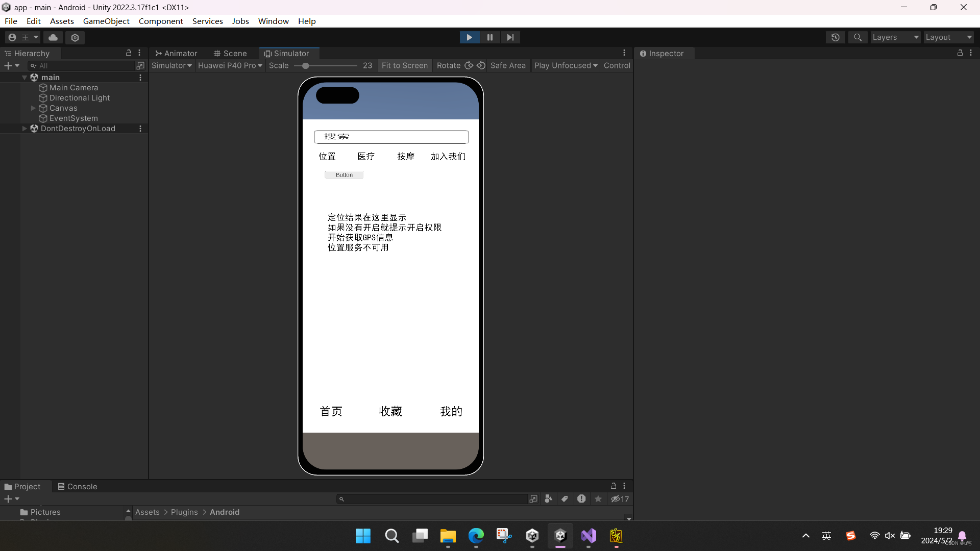980x551 pixels.
Task: Expand the DontDestroyOnLoad scene
Action: pos(24,129)
